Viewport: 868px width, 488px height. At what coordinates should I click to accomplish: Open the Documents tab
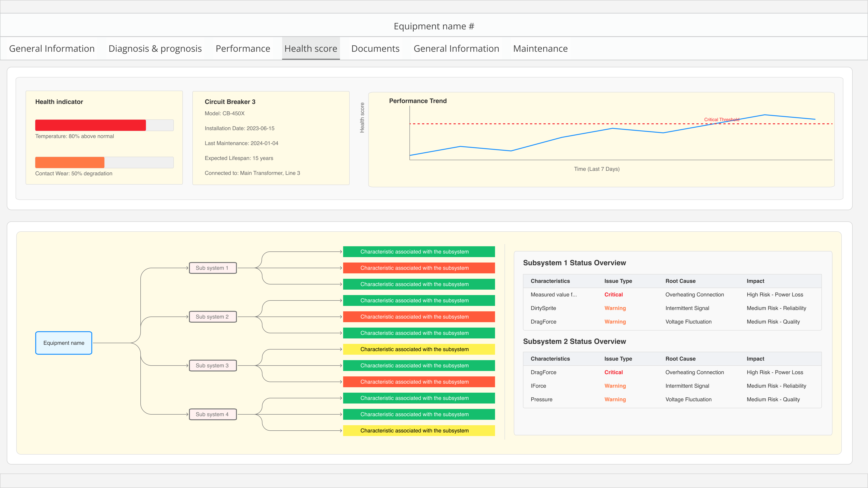pos(375,49)
